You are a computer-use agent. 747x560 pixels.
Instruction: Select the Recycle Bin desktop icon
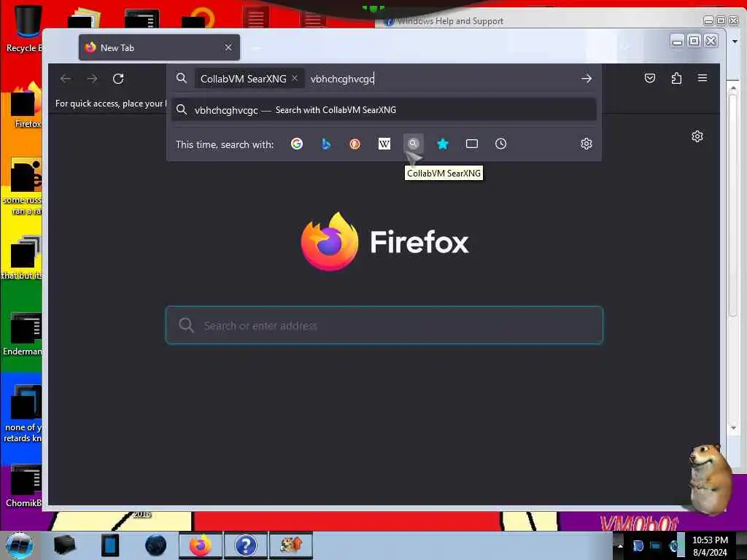(24, 28)
